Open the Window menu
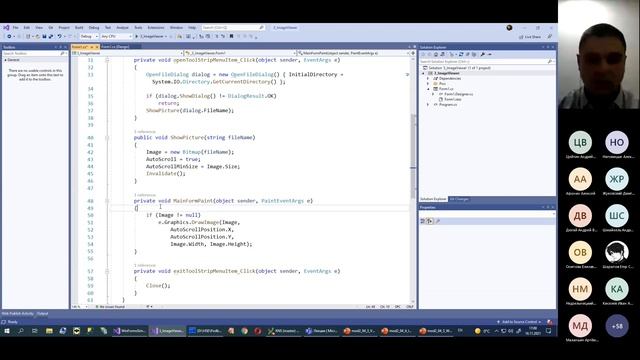This screenshot has height=360, width=640. coord(176,27)
